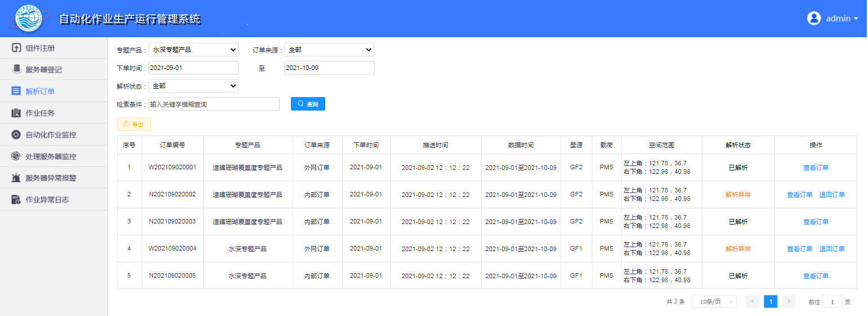Select page 1 in pagination
This screenshot has height=316, width=868.
pos(770,302)
